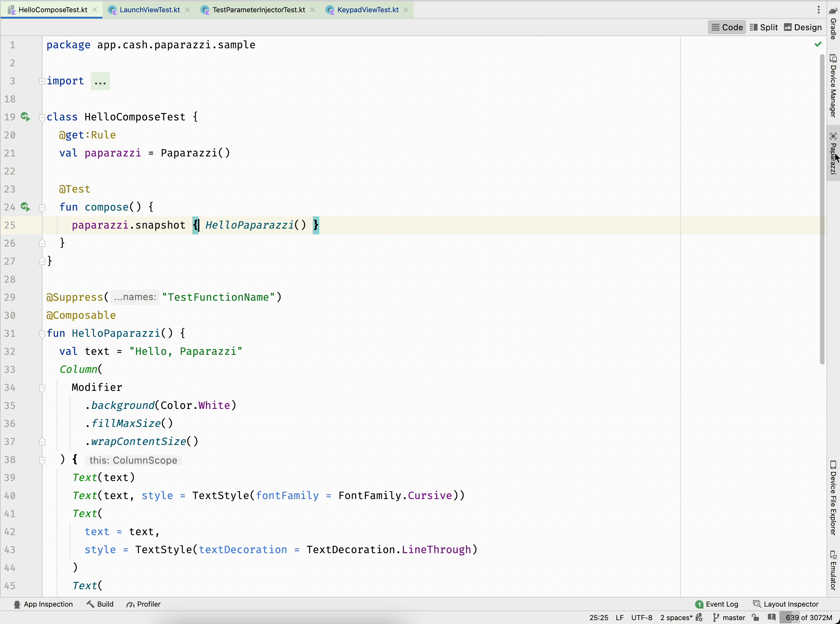This screenshot has height=624, width=840.
Task: Click the Paparazzi() constructor call
Action: click(x=196, y=153)
